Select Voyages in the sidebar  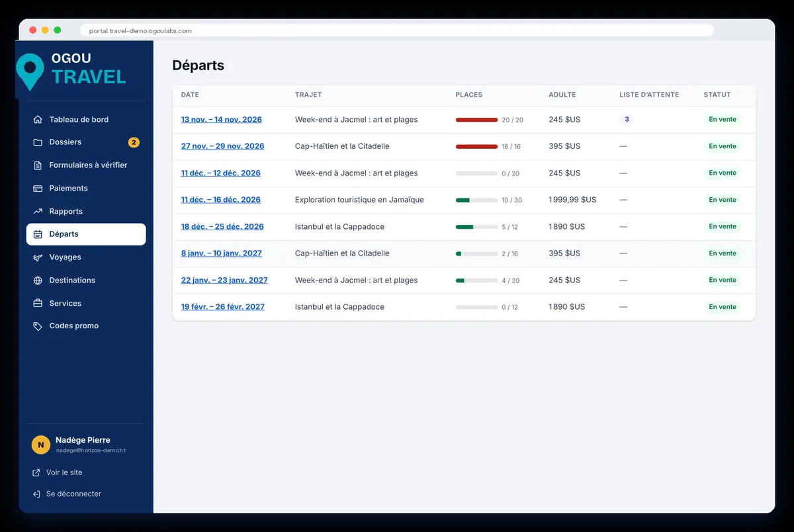[x=86, y=257]
